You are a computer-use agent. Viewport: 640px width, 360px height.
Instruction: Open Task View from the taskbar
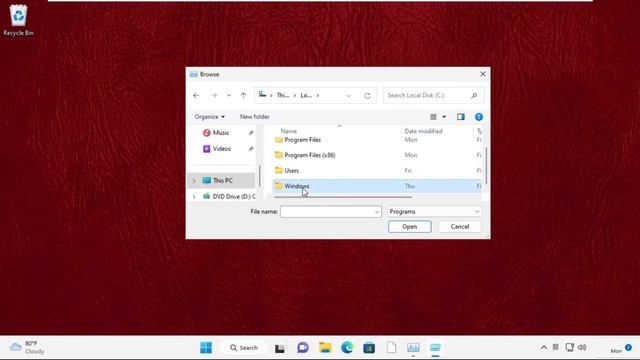[x=280, y=348]
